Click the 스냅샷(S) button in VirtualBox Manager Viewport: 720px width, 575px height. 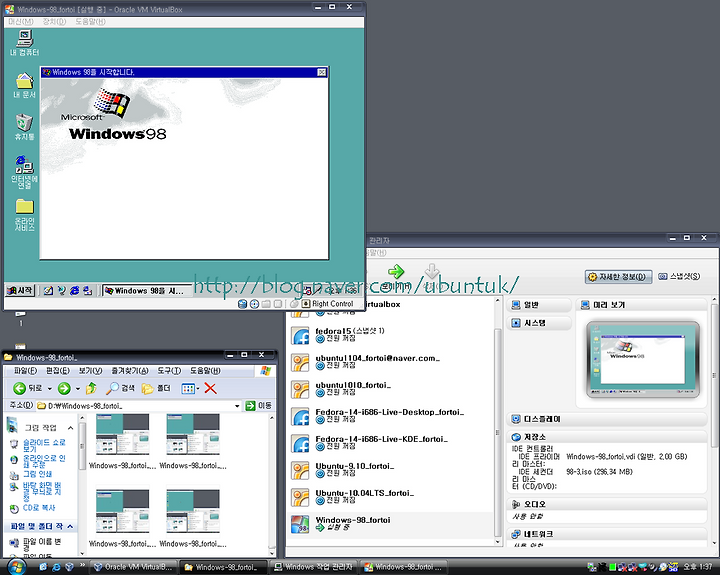[x=679, y=276]
